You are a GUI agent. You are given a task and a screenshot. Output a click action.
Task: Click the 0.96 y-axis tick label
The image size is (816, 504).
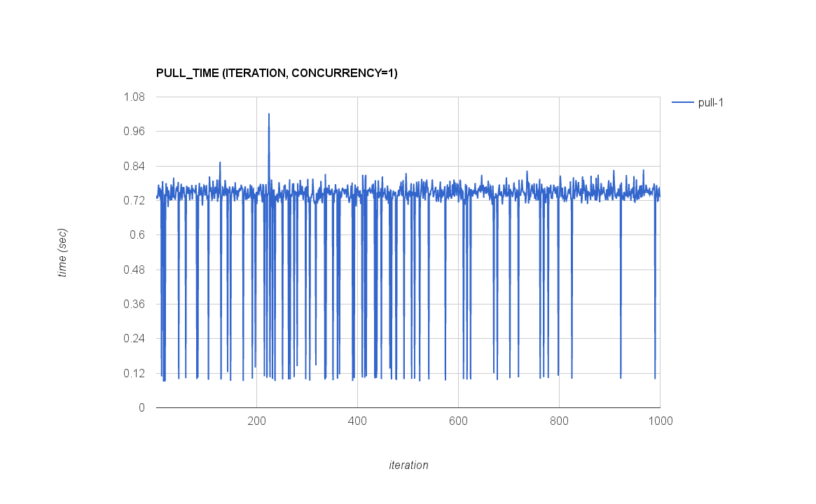pyautogui.click(x=133, y=132)
